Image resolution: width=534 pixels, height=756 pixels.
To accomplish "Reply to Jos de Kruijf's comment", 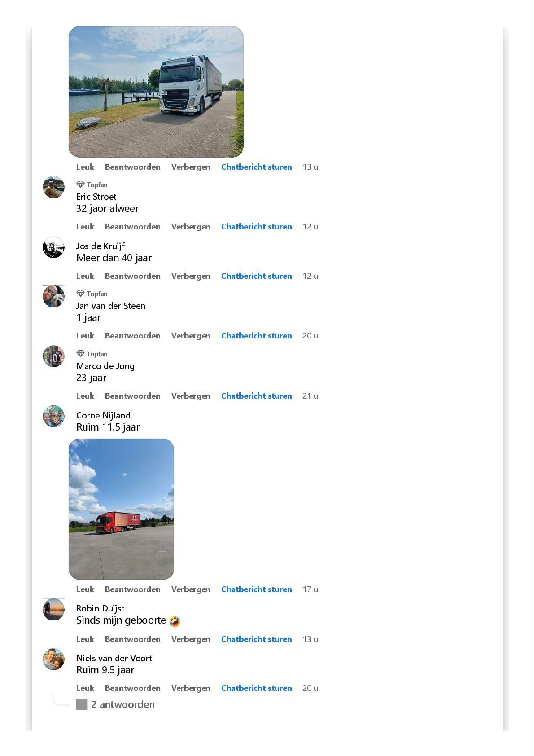I will pyautogui.click(x=132, y=276).
